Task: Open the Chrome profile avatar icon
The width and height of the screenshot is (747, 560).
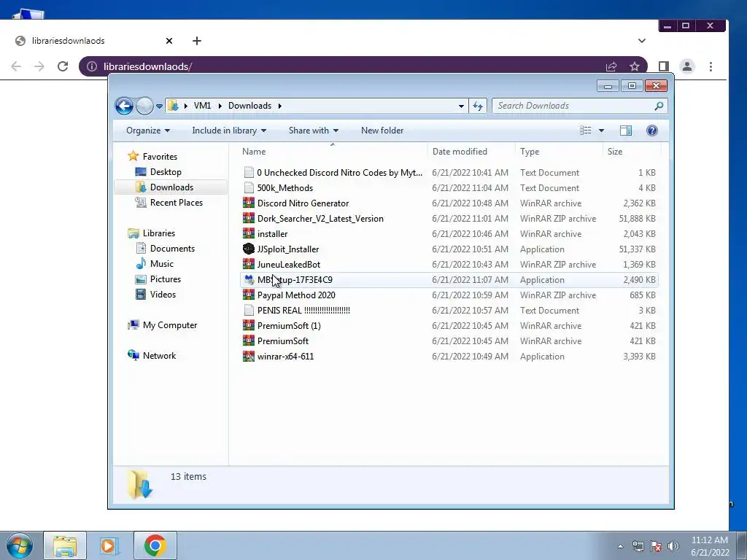Action: point(687,66)
